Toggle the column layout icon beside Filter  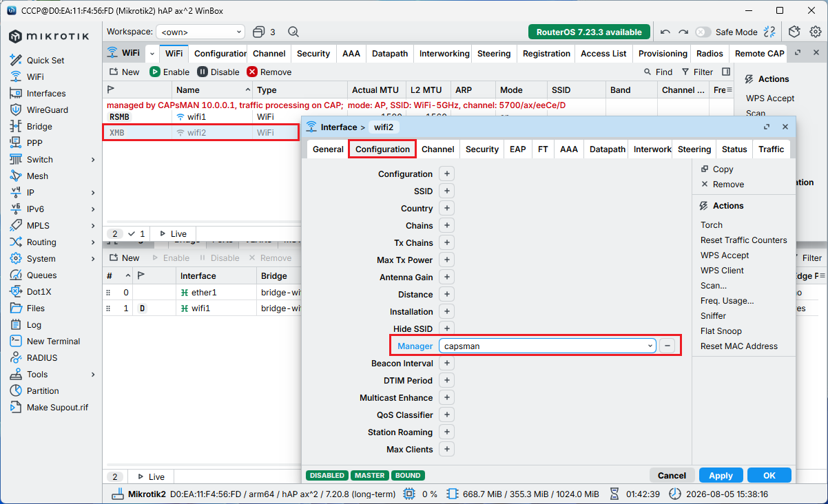click(726, 72)
